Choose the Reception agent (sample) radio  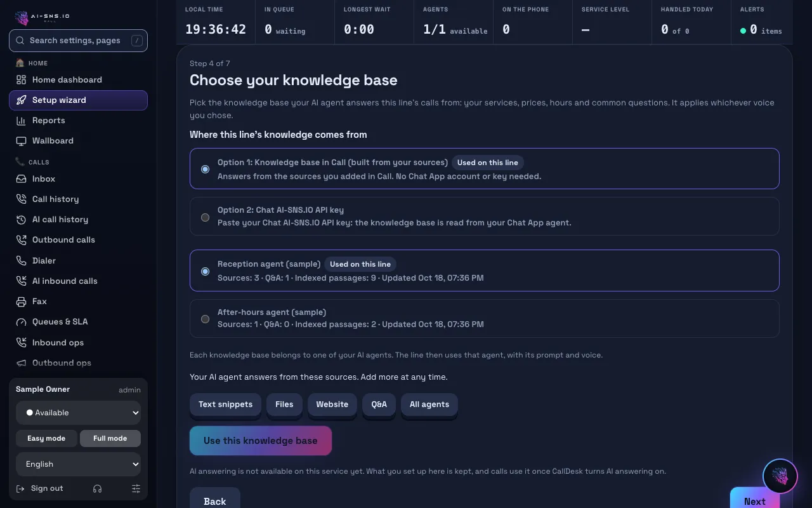(x=205, y=271)
